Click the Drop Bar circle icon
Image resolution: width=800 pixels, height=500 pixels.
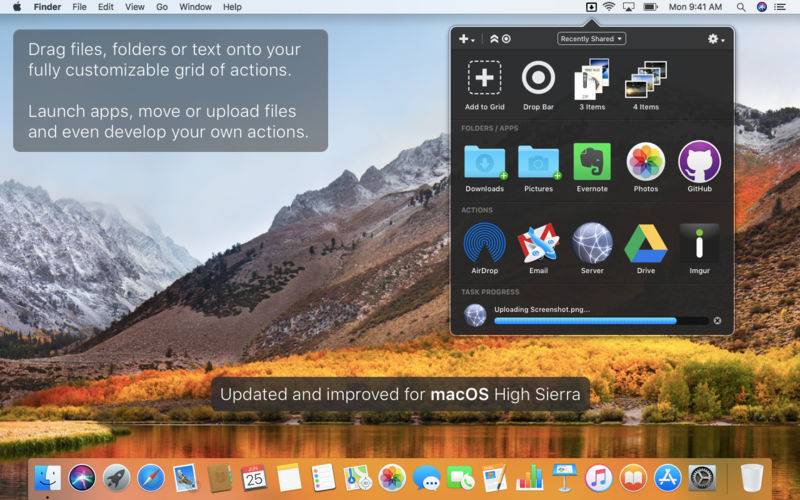(x=538, y=78)
